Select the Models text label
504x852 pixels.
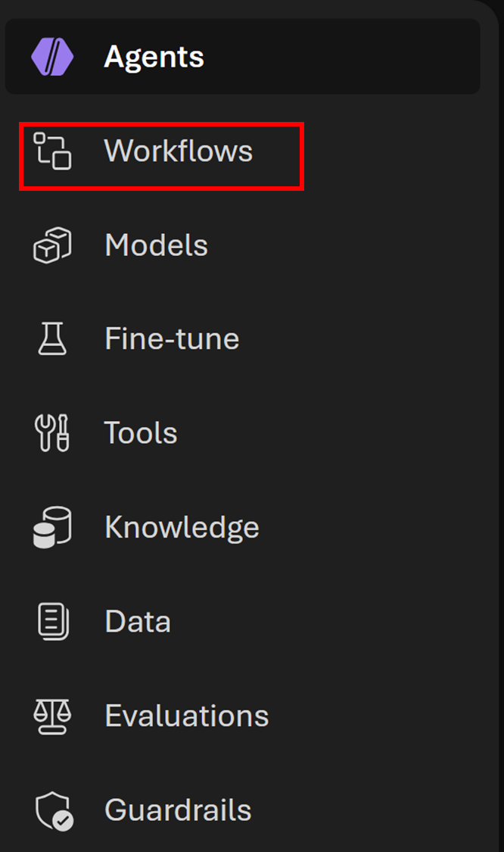point(156,245)
